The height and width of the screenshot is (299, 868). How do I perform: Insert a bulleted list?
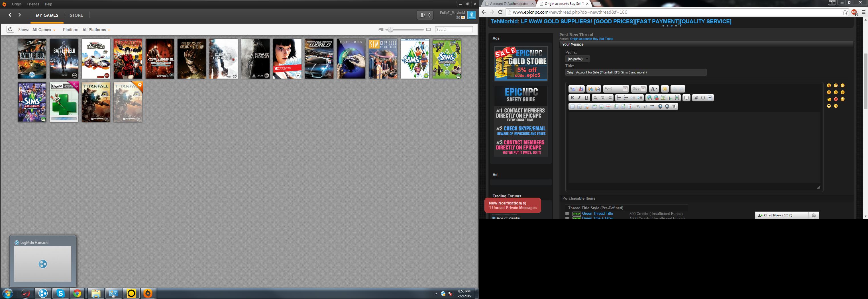626,98
